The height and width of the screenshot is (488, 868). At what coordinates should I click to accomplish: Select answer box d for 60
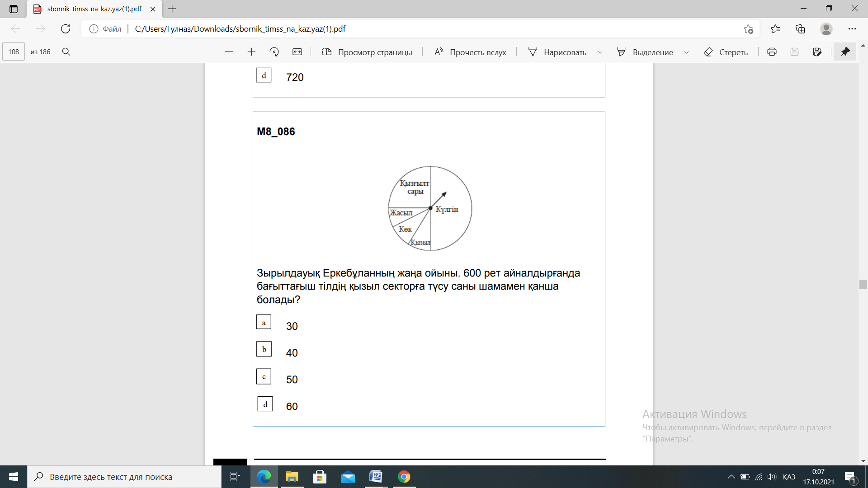pos(265,404)
